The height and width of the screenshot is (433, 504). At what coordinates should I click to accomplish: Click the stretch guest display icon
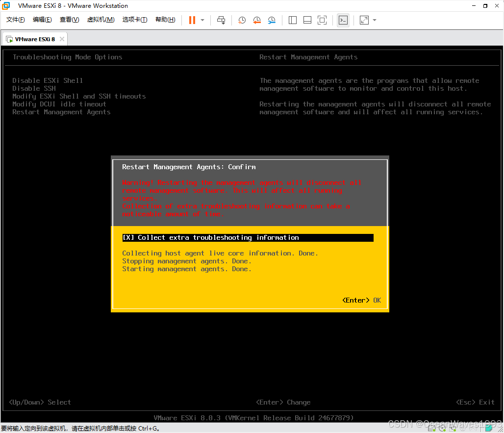click(x=364, y=20)
